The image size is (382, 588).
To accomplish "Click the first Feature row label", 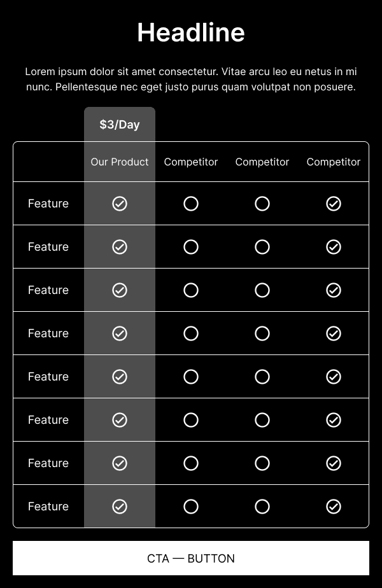I will coord(48,204).
